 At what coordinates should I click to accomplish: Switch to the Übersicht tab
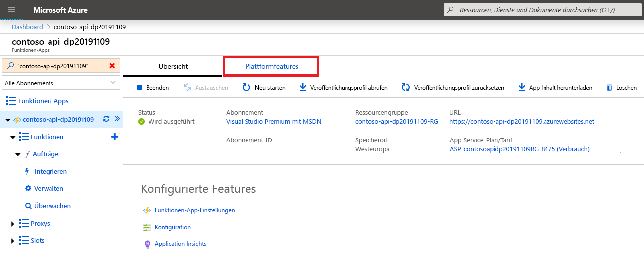[x=173, y=66]
